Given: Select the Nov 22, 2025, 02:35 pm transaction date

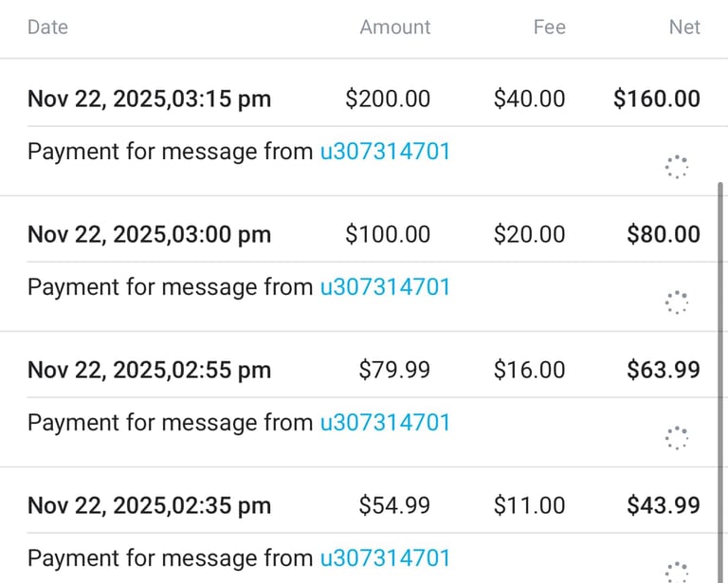Looking at the screenshot, I should [149, 505].
